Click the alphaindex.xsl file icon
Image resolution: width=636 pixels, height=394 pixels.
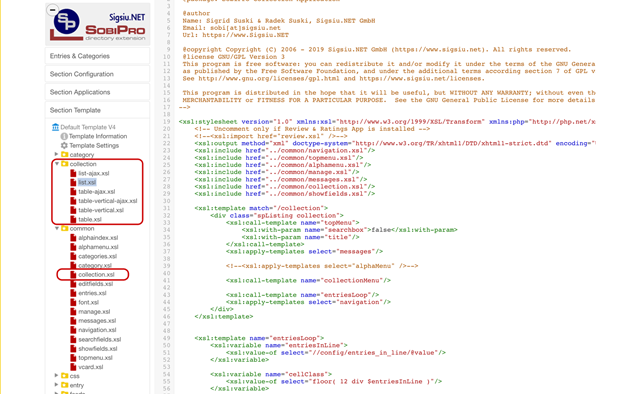(x=73, y=238)
